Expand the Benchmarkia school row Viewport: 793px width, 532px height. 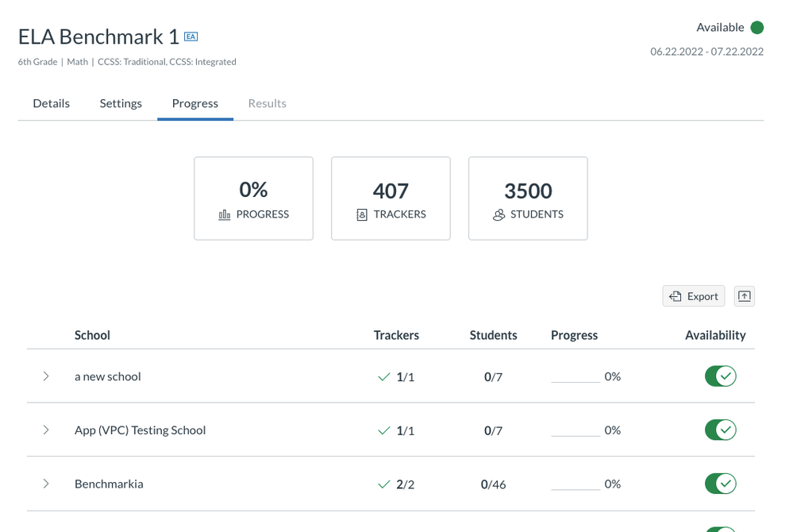(x=46, y=484)
